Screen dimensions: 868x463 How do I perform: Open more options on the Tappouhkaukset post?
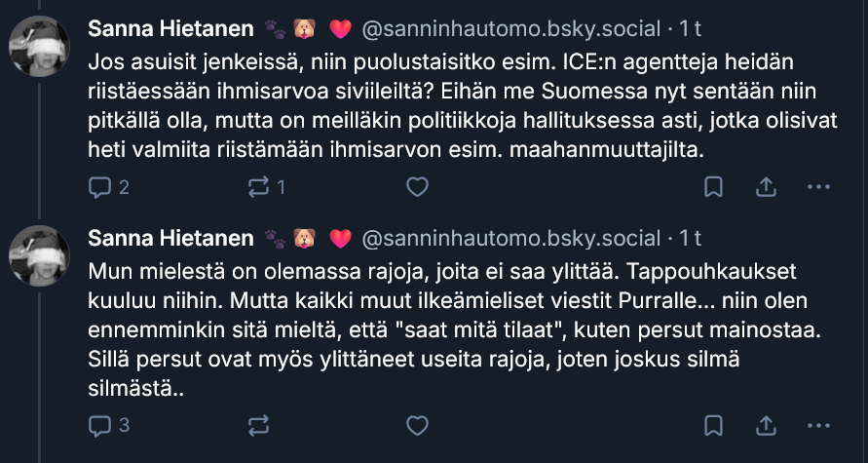click(x=821, y=425)
